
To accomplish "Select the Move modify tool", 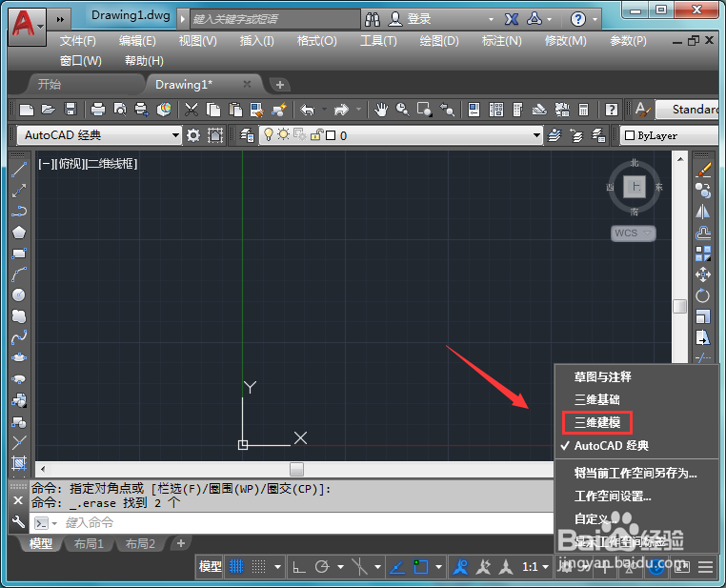I will pyautogui.click(x=703, y=274).
